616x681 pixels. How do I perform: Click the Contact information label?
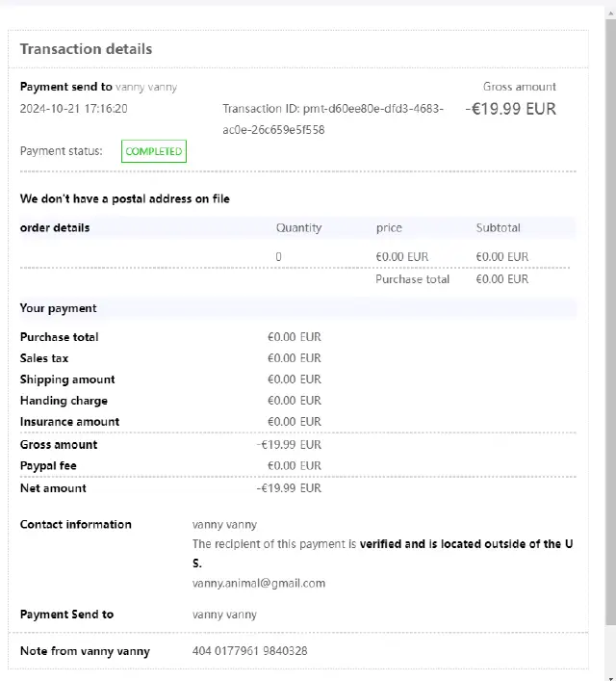coord(76,525)
